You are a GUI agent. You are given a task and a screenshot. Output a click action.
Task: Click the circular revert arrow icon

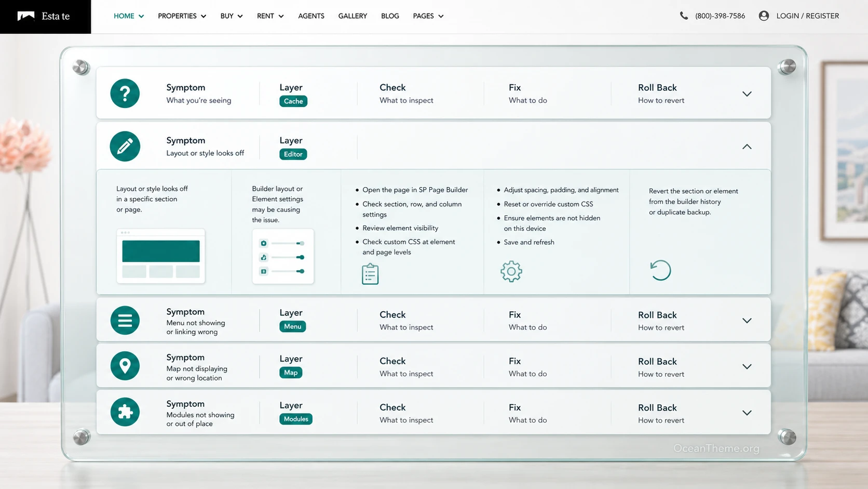[x=660, y=270]
